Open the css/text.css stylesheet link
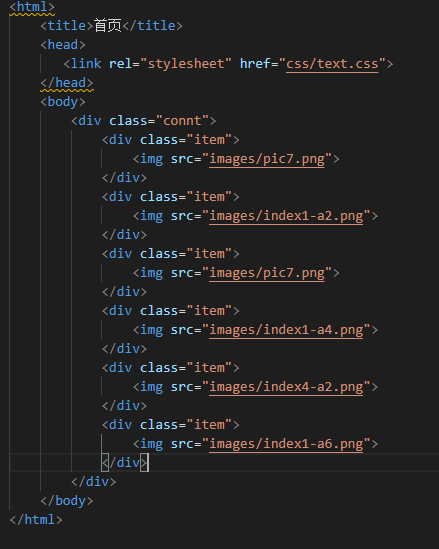Viewport: 439px width, 549px height. [332, 64]
